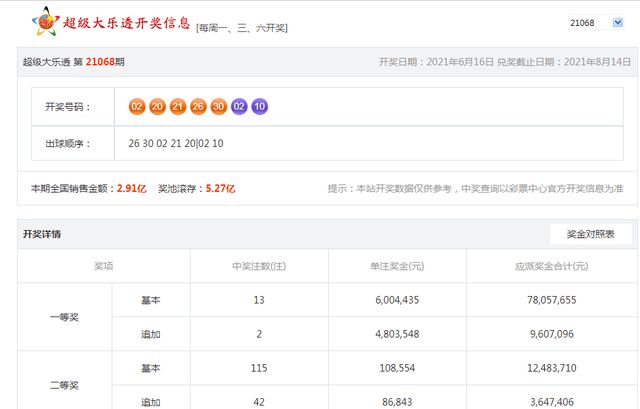Viewport: 640px width, 409px height.
Task: Open the 奖金对照表 prize table button
Action: (590, 234)
